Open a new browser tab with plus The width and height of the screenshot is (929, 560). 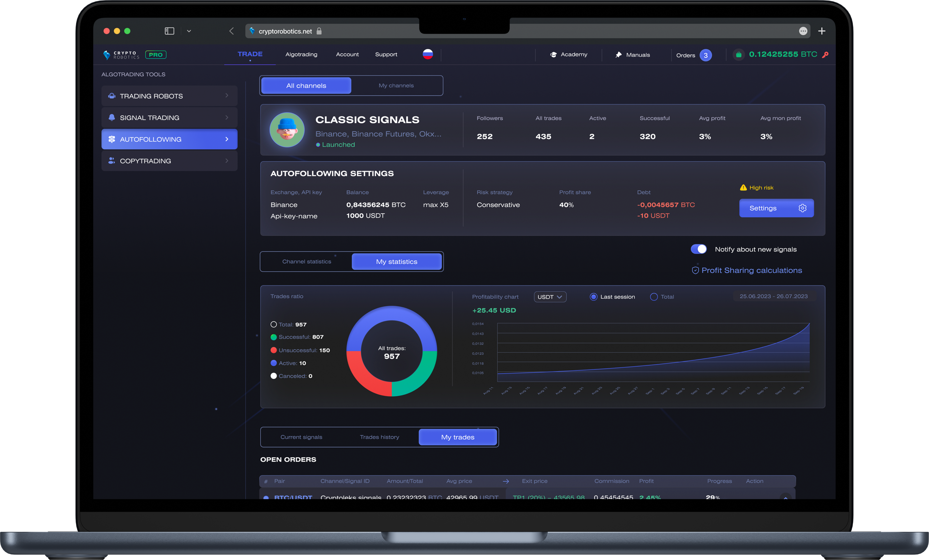tap(822, 31)
